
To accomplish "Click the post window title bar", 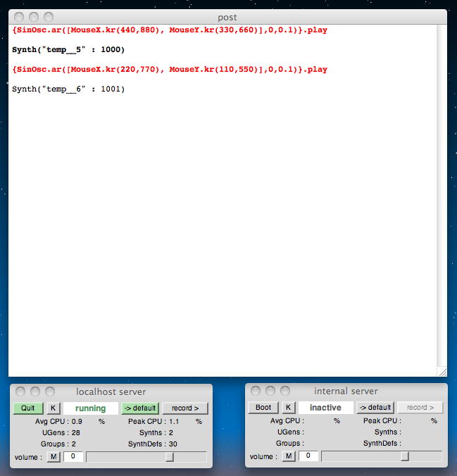I will [x=227, y=17].
